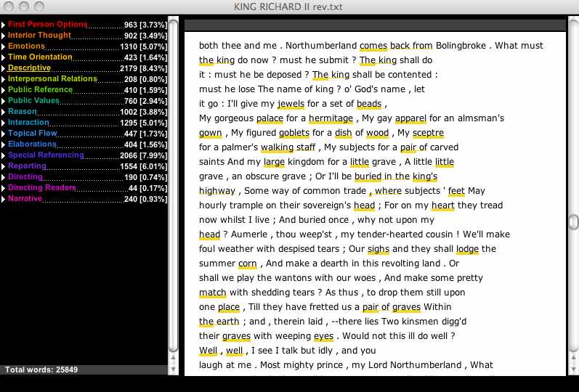Select the First Person Options label
Viewport: 579px width, 392px height.
(x=48, y=25)
